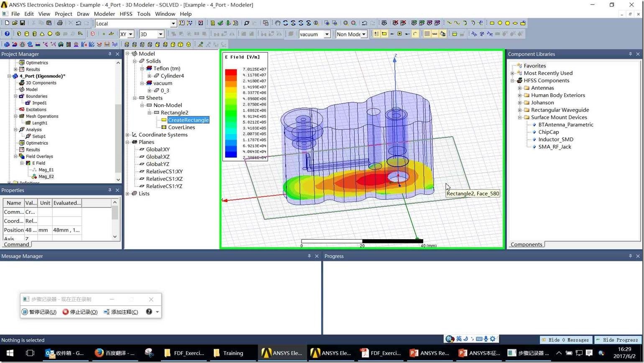Select the Draw Sphere tool

point(50,33)
